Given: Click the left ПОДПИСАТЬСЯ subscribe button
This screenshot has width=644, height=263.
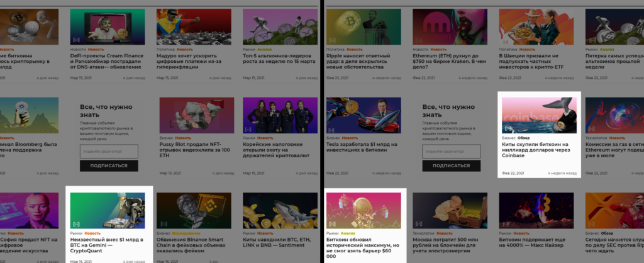Looking at the screenshot, I should (109, 165).
